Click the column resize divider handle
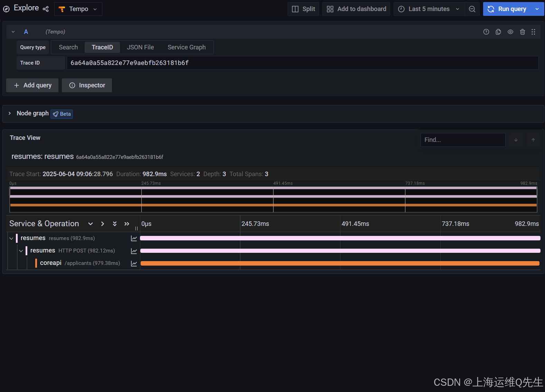 (137, 228)
